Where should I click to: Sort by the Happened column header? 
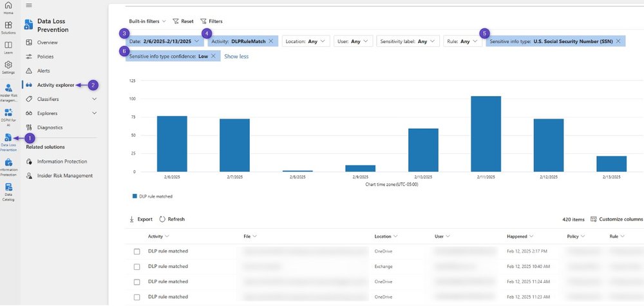[520, 236]
